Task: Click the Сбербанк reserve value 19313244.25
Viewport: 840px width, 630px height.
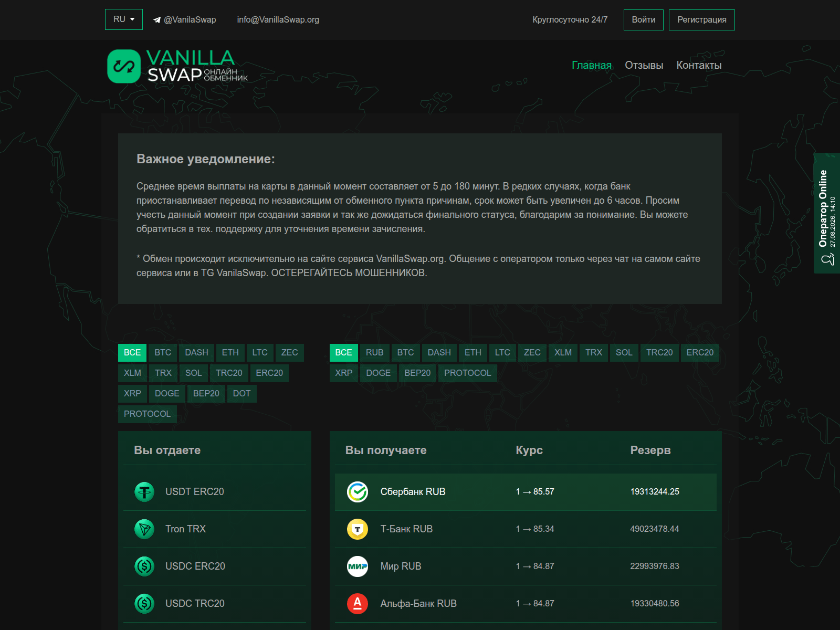Action: (x=655, y=492)
